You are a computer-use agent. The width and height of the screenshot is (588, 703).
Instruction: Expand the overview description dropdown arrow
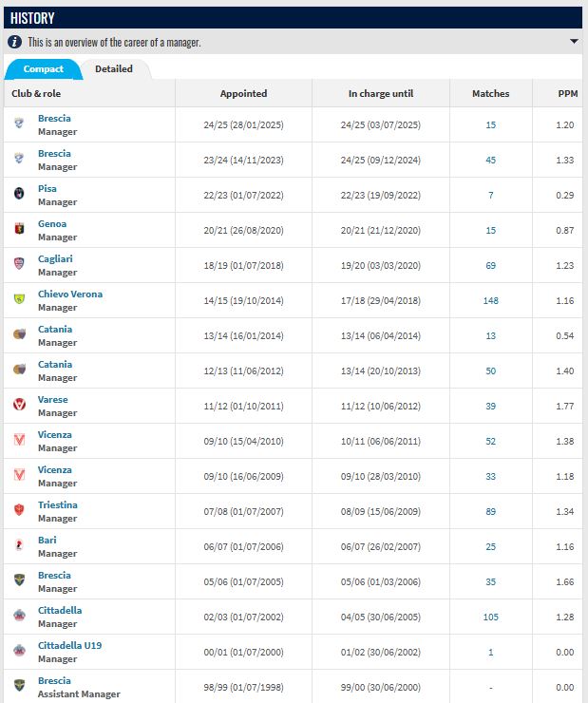click(574, 41)
